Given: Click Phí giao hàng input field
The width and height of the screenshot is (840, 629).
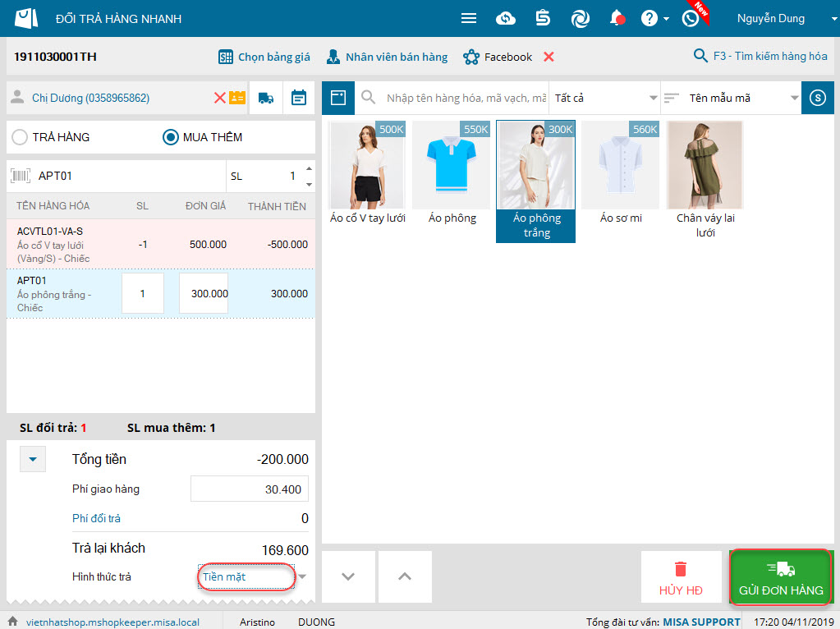Looking at the screenshot, I should (249, 489).
